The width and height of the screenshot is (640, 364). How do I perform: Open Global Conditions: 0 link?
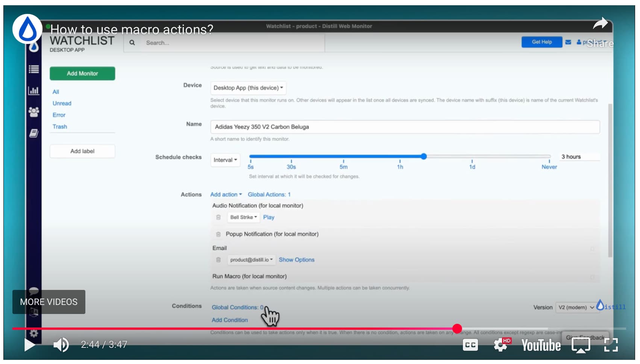238,307
